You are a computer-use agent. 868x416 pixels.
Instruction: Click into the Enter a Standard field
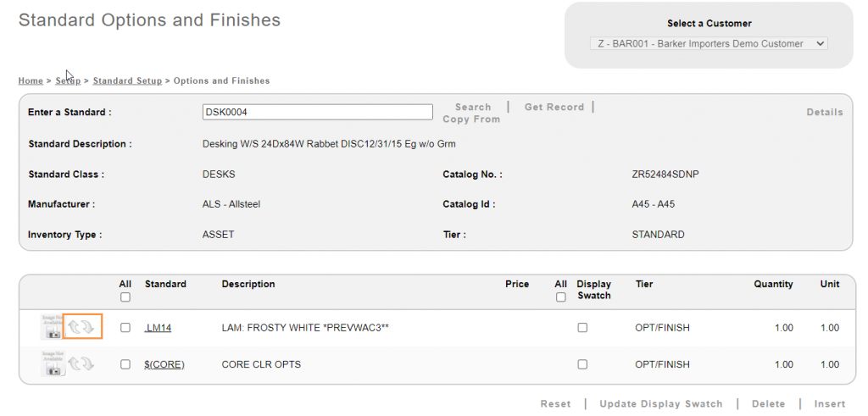(x=317, y=112)
